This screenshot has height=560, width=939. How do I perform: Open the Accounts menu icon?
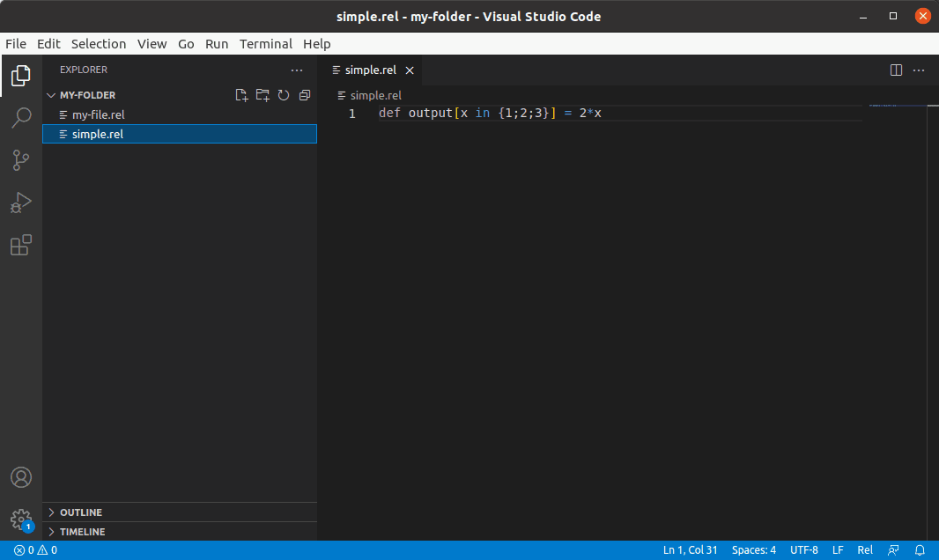pyautogui.click(x=21, y=477)
